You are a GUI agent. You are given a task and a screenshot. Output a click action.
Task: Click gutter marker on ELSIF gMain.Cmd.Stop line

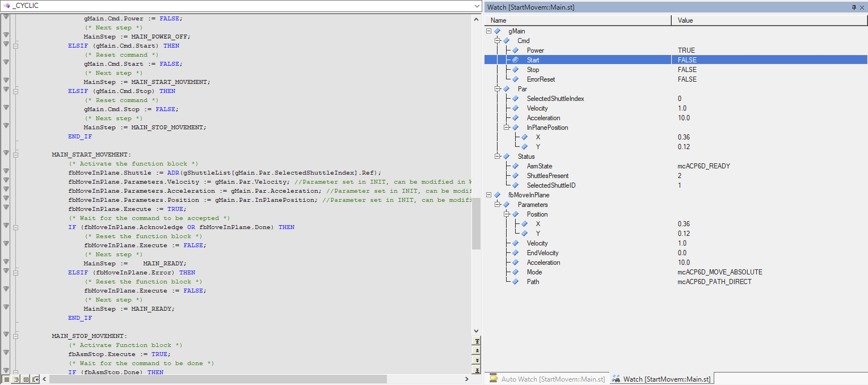pos(6,90)
